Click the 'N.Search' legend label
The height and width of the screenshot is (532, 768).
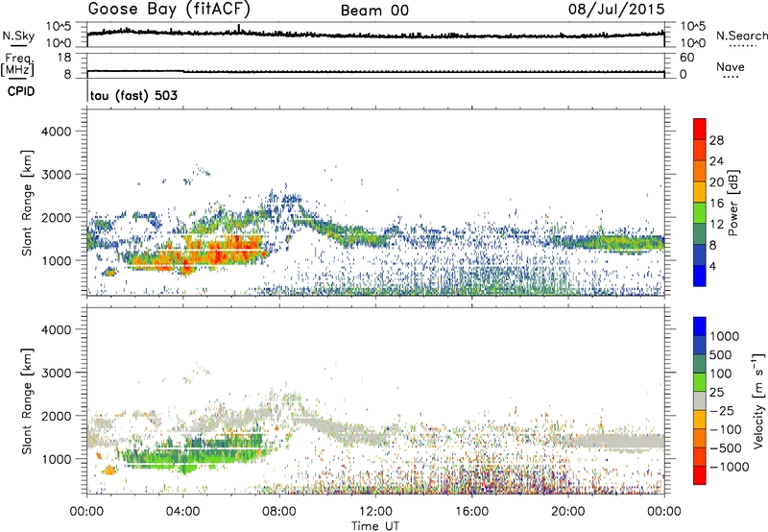[x=741, y=36]
